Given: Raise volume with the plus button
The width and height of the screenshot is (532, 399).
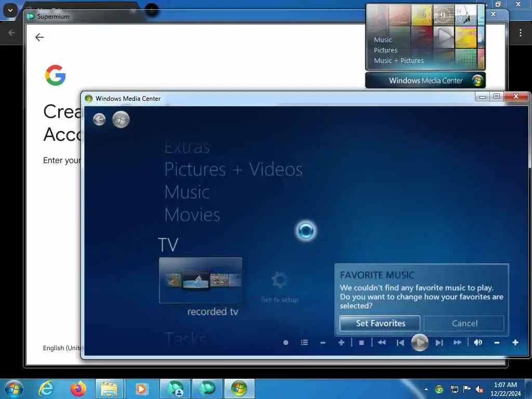Looking at the screenshot, I should [x=515, y=343].
